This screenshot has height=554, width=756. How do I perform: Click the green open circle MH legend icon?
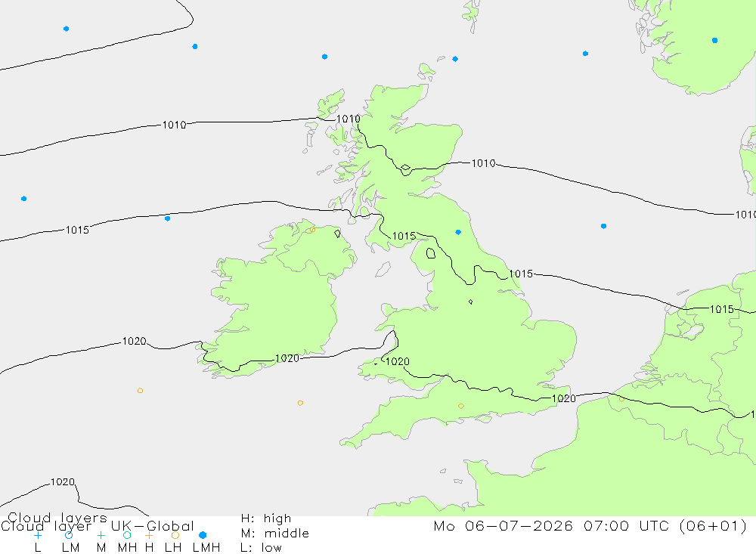click(127, 535)
